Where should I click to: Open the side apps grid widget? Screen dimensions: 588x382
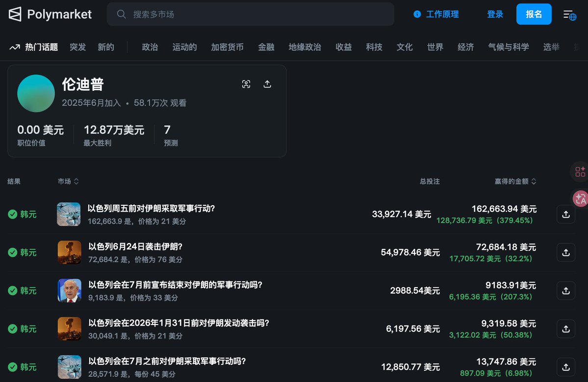[x=580, y=172]
